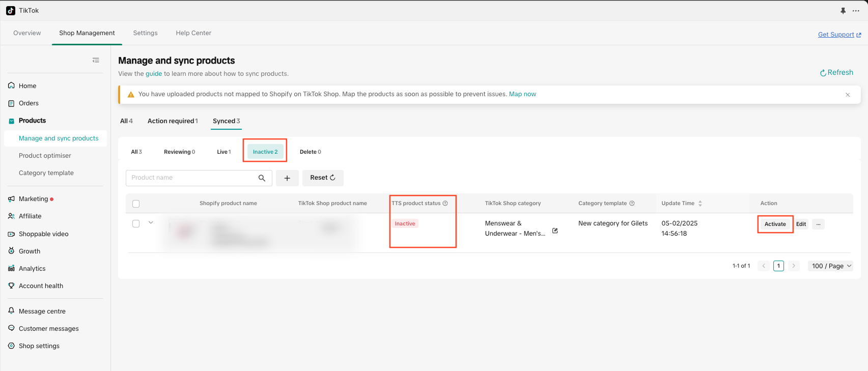868x371 pixels.
Task: Select the Synced 3 tab
Action: [x=227, y=121]
